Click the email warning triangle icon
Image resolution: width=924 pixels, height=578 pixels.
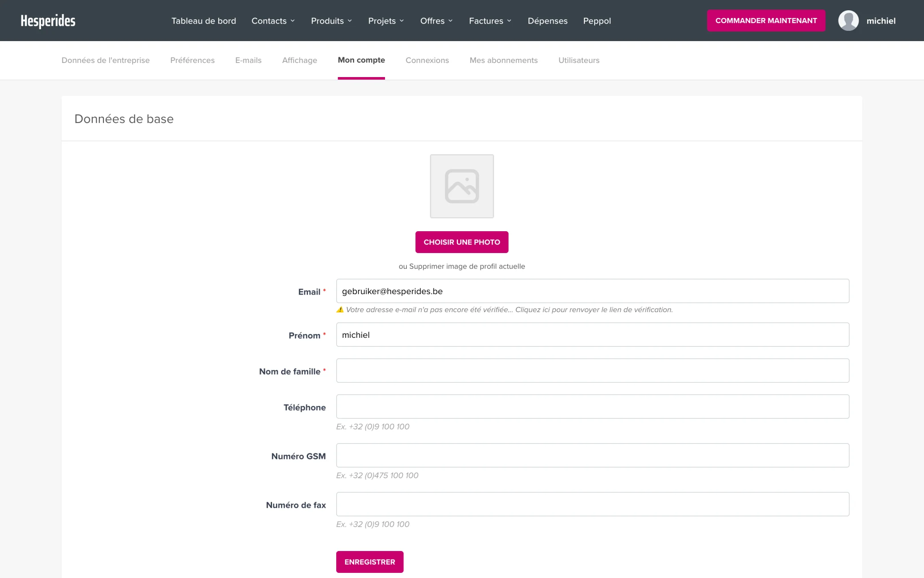tap(340, 310)
